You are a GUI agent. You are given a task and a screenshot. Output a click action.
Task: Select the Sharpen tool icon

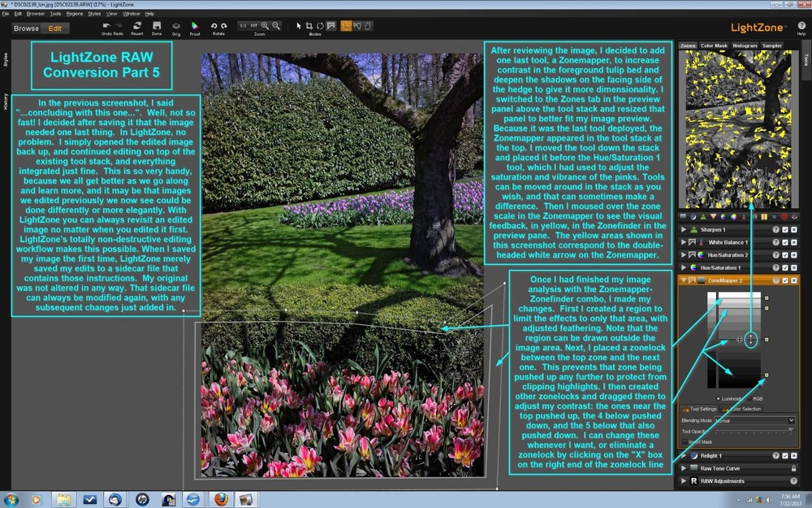coord(703,217)
